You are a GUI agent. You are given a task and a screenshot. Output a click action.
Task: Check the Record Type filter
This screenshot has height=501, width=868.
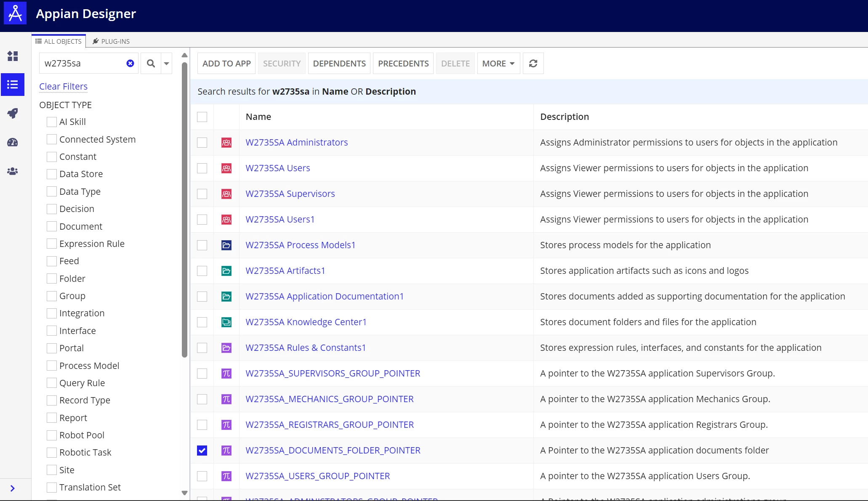pyautogui.click(x=52, y=400)
